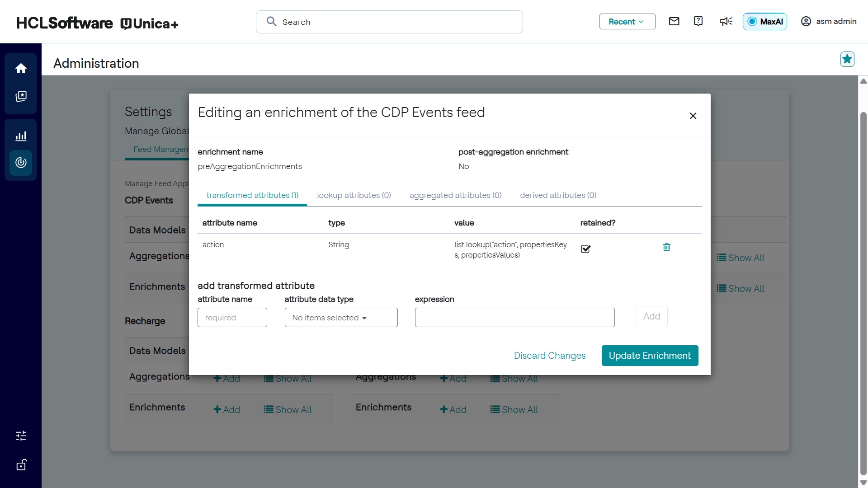This screenshot has height=488, width=868.
Task: Delete the action attribute with trash icon
Action: coord(666,247)
